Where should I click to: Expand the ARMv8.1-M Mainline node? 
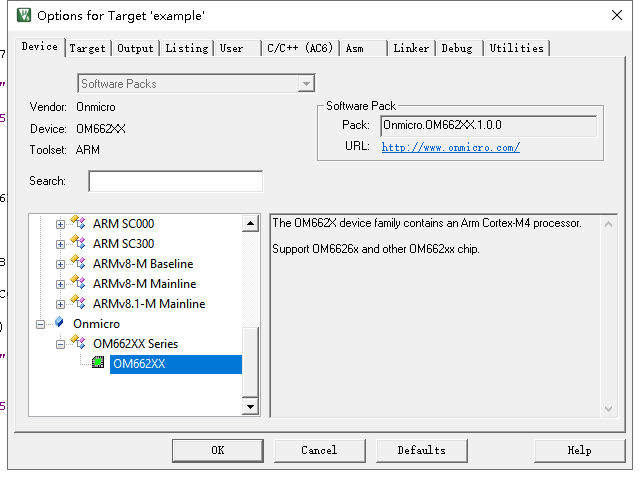pos(60,304)
